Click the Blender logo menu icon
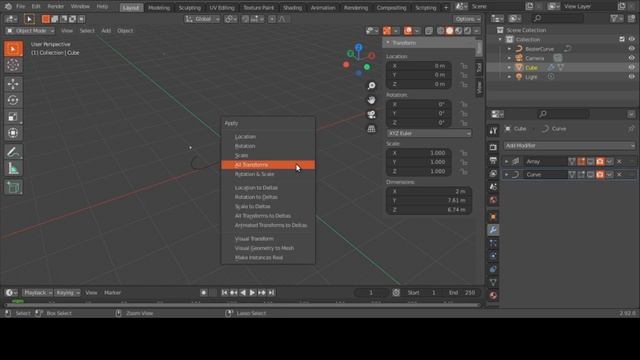Image resolution: width=640 pixels, height=360 pixels. [x=8, y=7]
